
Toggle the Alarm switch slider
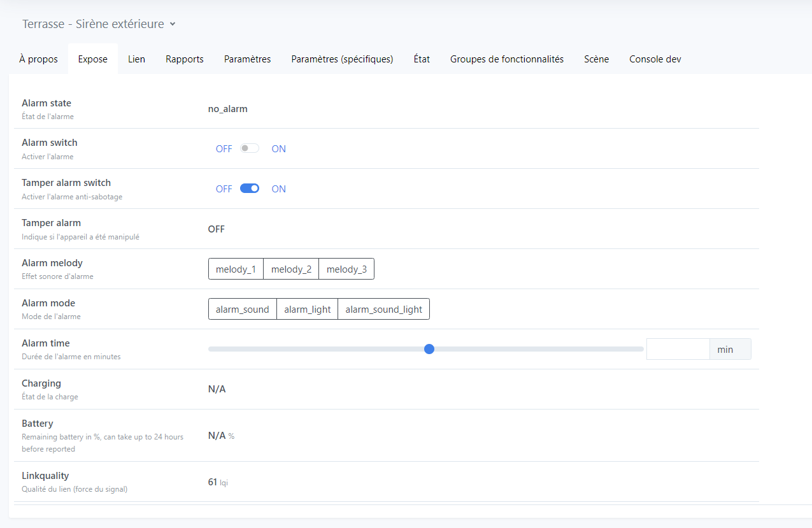click(x=249, y=148)
